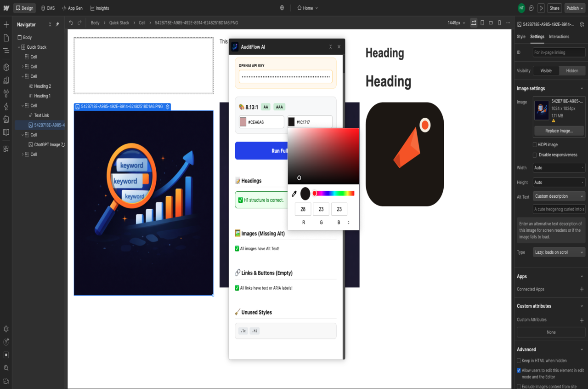Screen dimensions: 588x389
Task: Switch to the Interactions tab
Action: [559, 37]
